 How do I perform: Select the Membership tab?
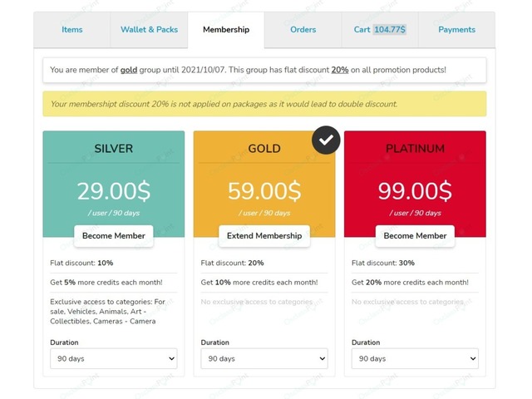(226, 30)
